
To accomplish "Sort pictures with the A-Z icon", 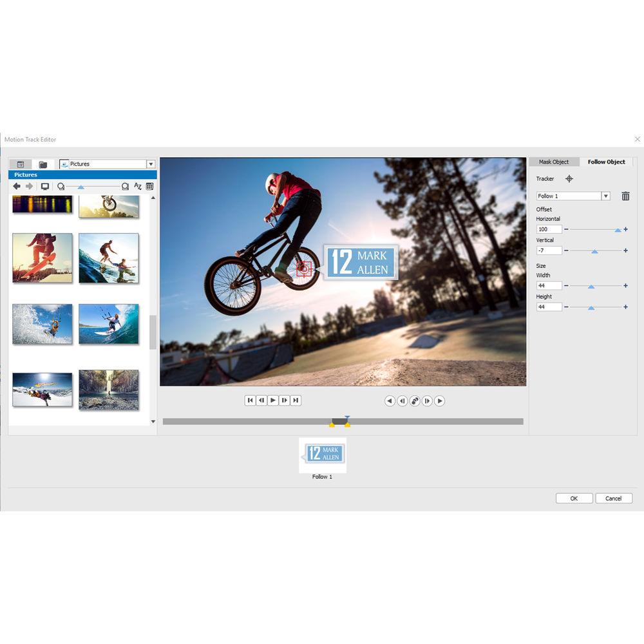I will [x=137, y=187].
